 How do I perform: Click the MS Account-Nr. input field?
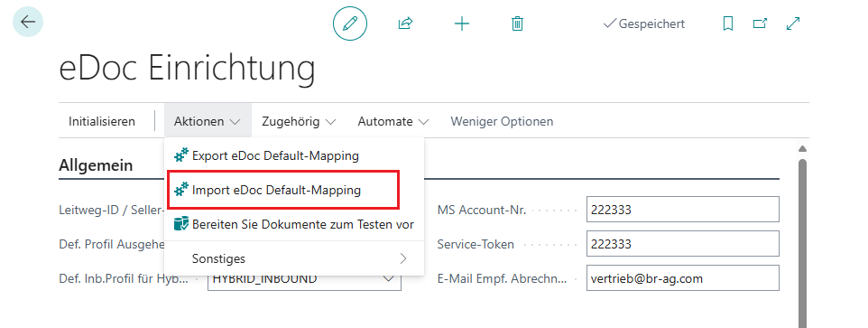[x=682, y=210]
